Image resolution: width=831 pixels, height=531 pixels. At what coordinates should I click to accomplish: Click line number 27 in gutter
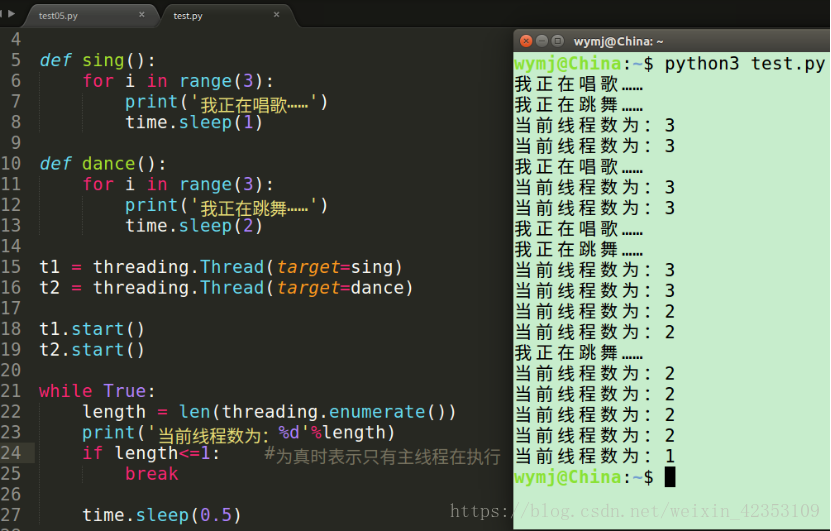pos(11,515)
